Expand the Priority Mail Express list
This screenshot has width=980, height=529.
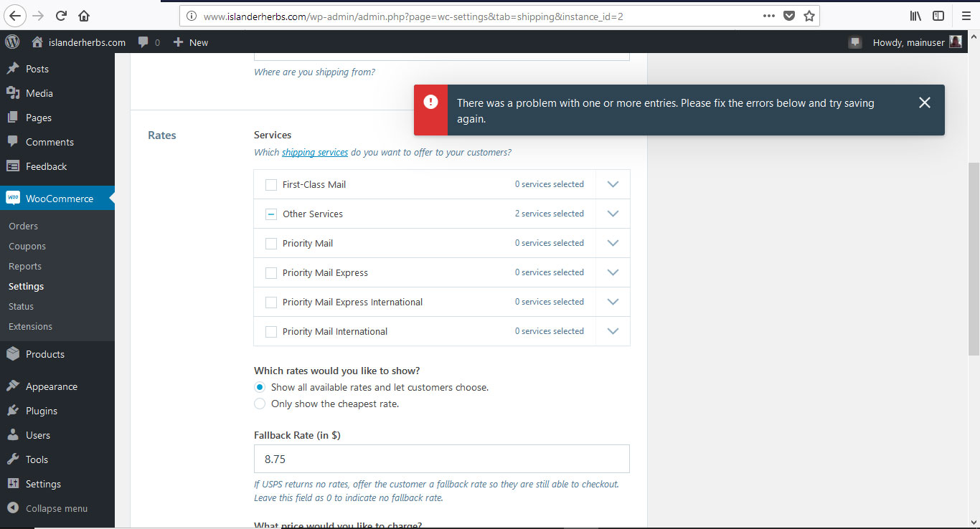tap(613, 272)
